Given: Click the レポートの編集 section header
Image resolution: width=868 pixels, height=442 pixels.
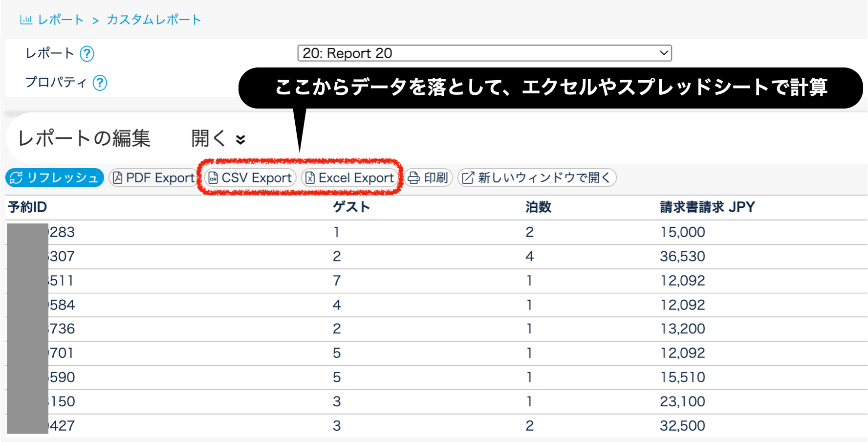Looking at the screenshot, I should tap(84, 138).
